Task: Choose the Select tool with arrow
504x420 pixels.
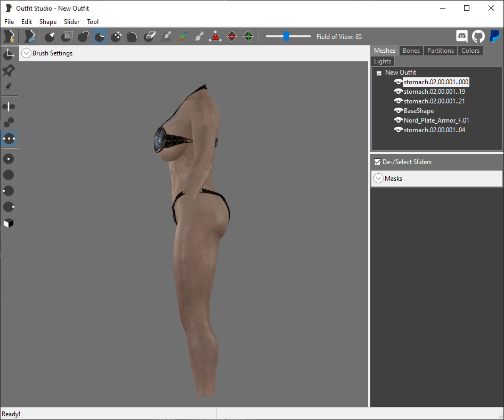Action: pyautogui.click(x=50, y=37)
